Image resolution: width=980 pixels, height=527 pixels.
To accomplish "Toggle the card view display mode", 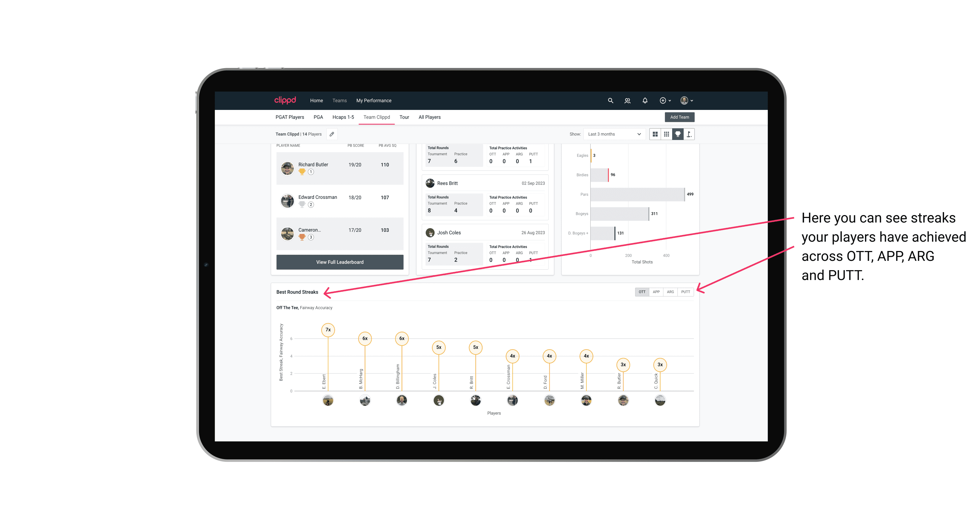I will pyautogui.click(x=654, y=134).
